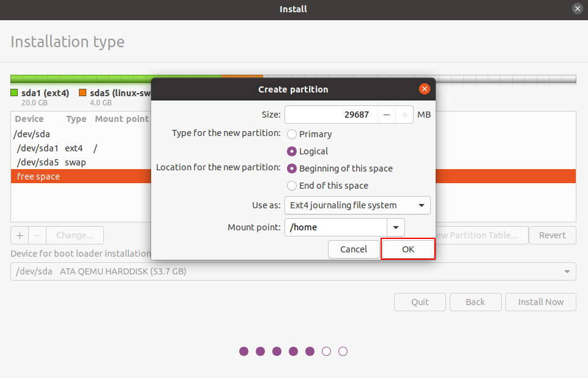Select the free space row

pyautogui.click(x=80, y=176)
